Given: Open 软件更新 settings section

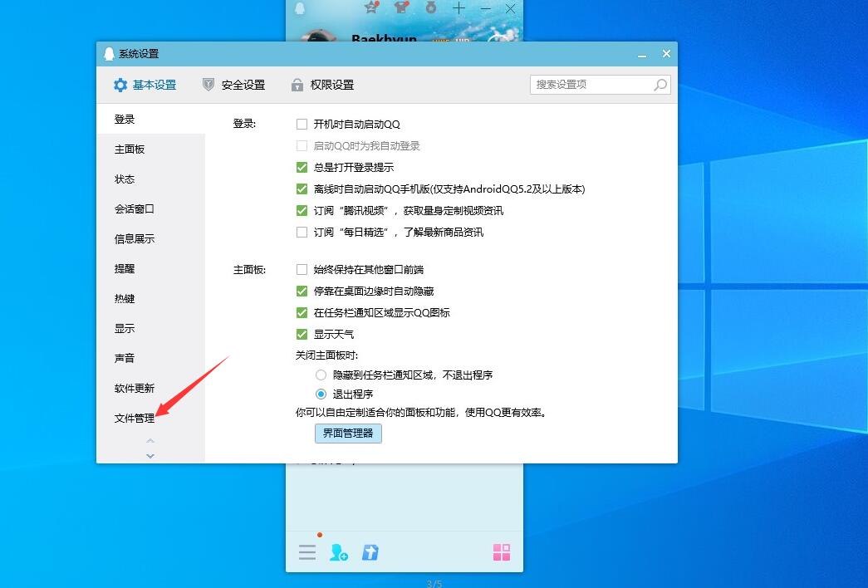Looking at the screenshot, I should point(150,388).
